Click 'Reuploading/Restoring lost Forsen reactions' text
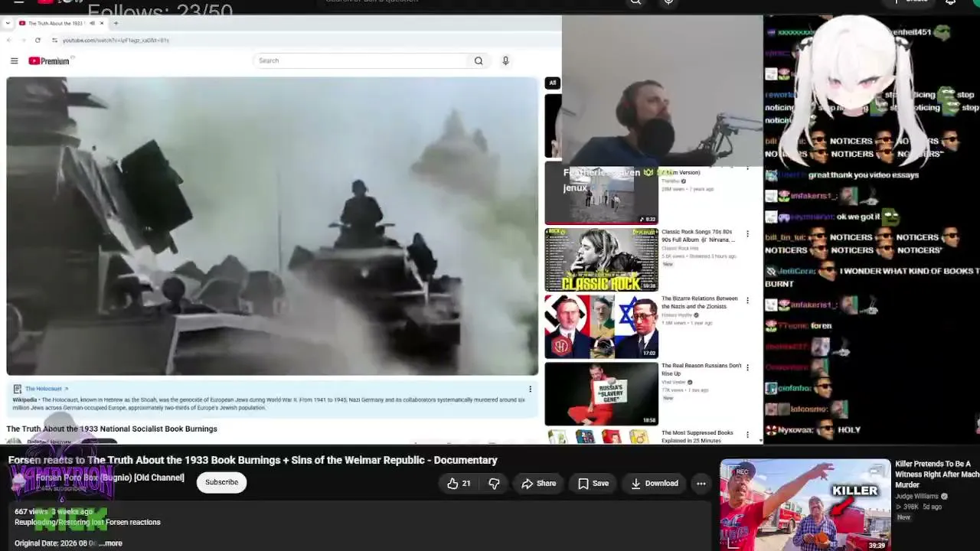This screenshot has width=980, height=551. click(87, 522)
